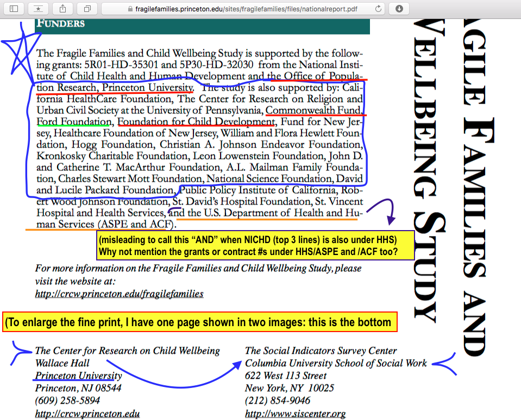Show all tabs overview button

(86, 9)
